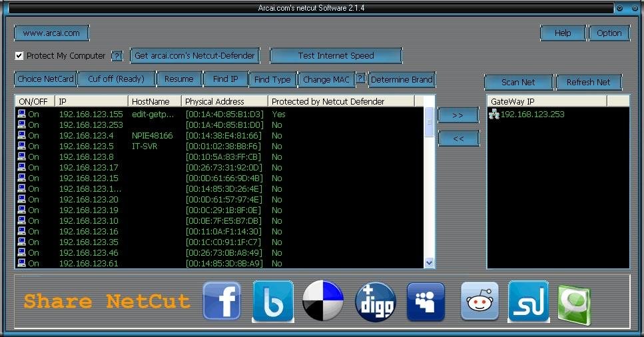Share via the Delicious checkered circle icon

pos(323,300)
